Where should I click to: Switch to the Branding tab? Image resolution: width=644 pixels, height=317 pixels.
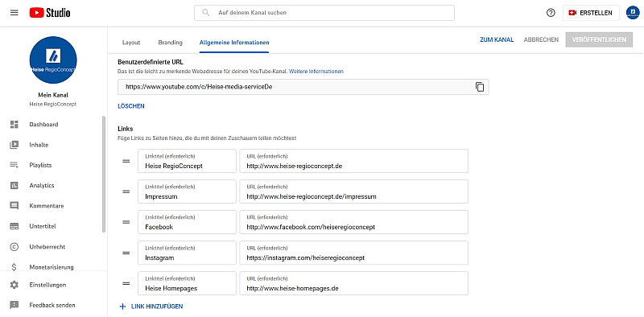click(170, 43)
